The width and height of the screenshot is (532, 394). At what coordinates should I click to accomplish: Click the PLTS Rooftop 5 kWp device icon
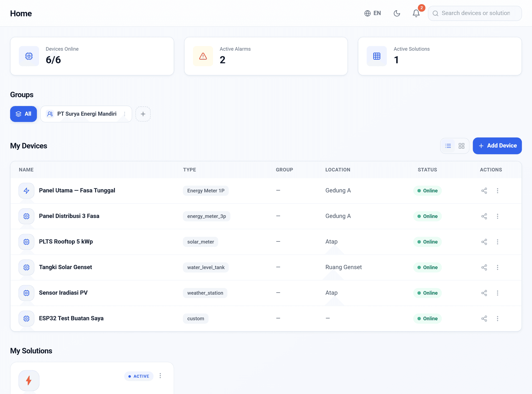(26, 242)
